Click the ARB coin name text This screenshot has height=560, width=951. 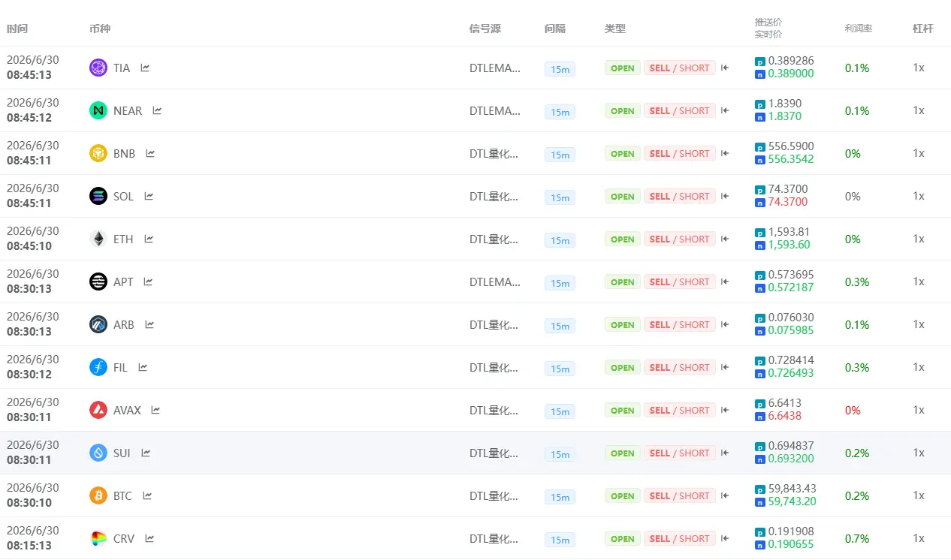coord(124,324)
